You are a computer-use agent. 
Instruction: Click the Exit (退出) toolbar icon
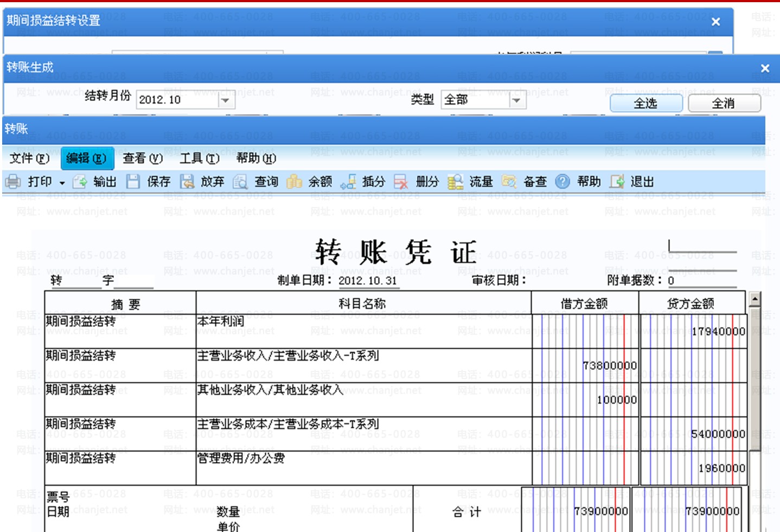pyautogui.click(x=617, y=182)
